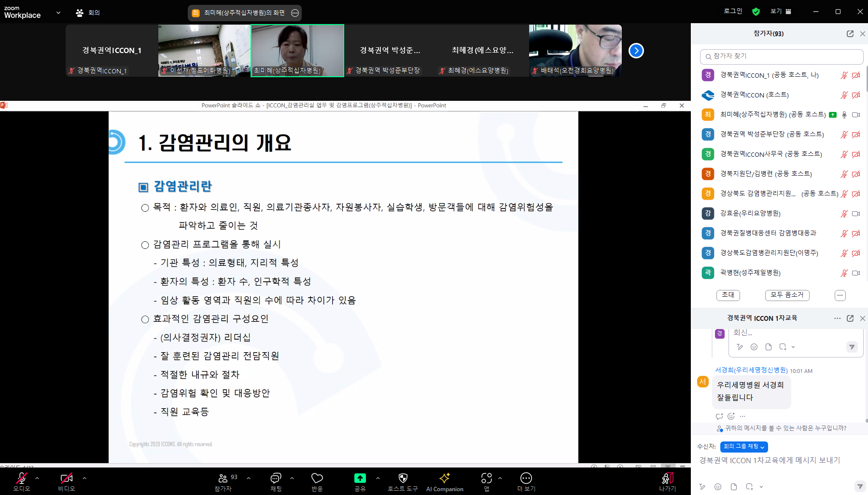Open the Zoom Workplace dropdown arrow
The image size is (868, 495).
pos(58,13)
